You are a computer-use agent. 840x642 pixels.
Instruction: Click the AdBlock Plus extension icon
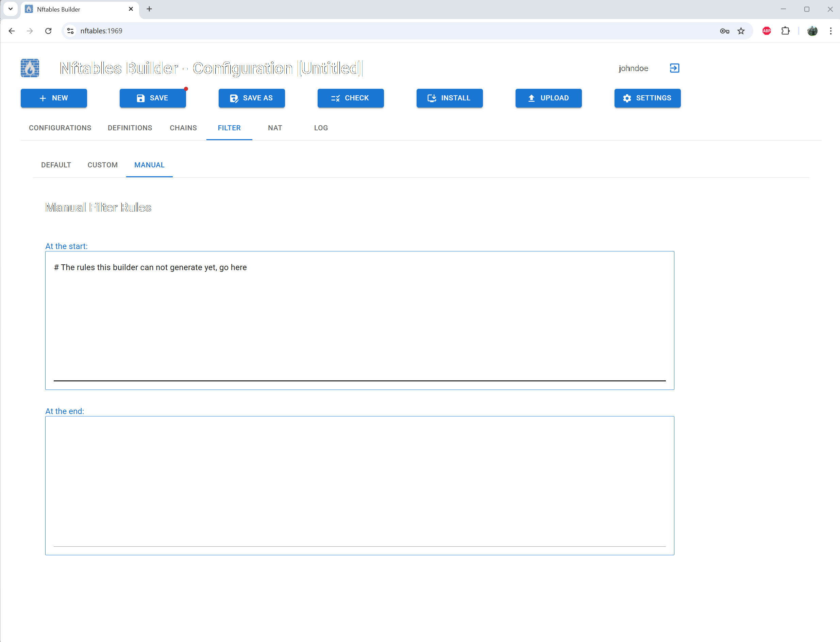pos(766,31)
